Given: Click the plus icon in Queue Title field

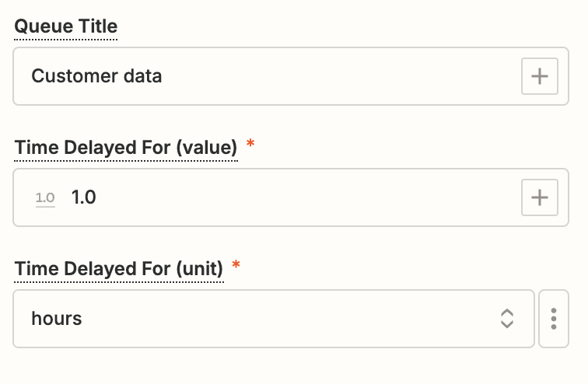Looking at the screenshot, I should [x=539, y=76].
